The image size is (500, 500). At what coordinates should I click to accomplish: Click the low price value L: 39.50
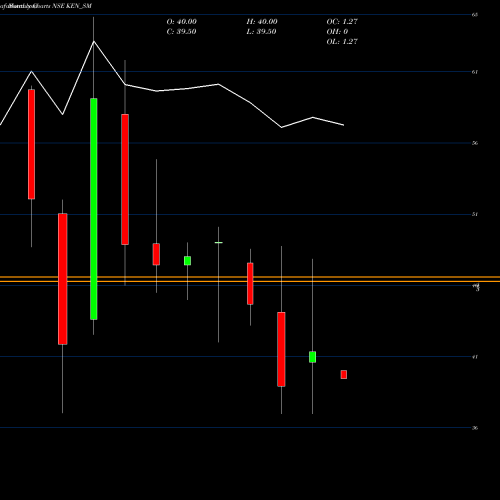[262, 32]
